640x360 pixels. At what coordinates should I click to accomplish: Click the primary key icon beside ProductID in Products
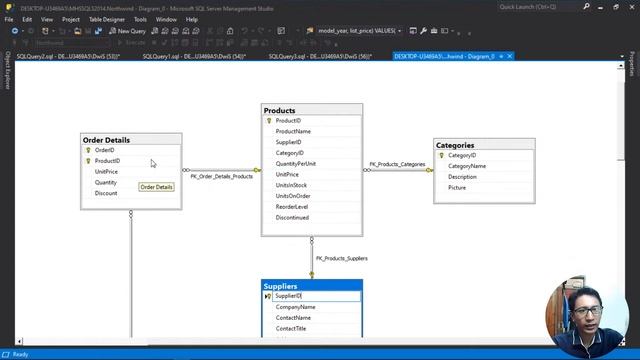click(x=269, y=121)
